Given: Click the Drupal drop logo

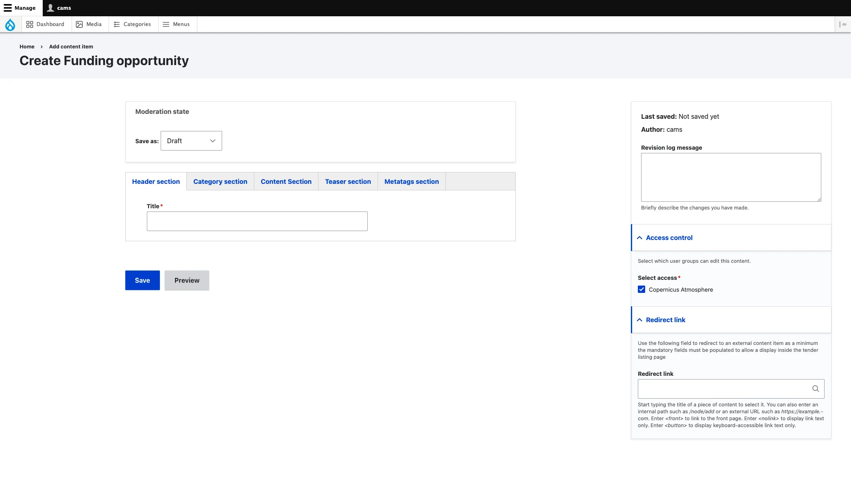Looking at the screenshot, I should 10,24.
